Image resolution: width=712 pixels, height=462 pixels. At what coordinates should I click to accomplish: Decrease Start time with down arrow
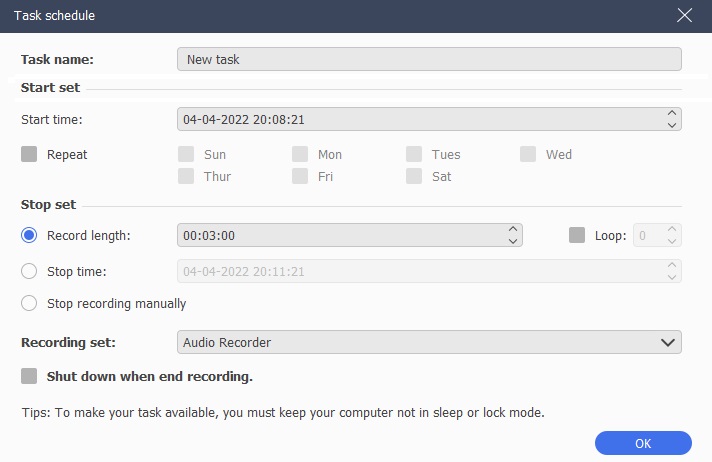click(672, 125)
